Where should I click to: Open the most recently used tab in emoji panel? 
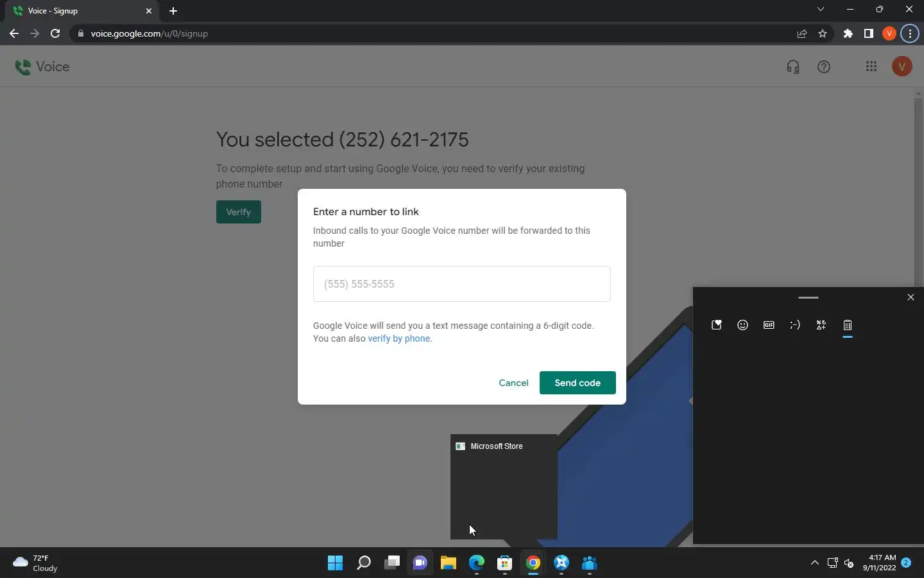[x=717, y=325]
